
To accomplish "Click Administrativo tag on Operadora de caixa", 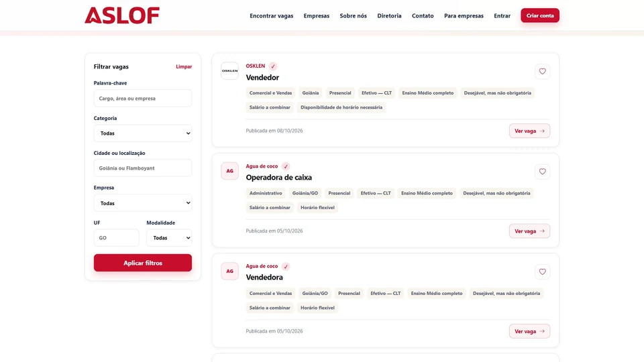I will [266, 193].
